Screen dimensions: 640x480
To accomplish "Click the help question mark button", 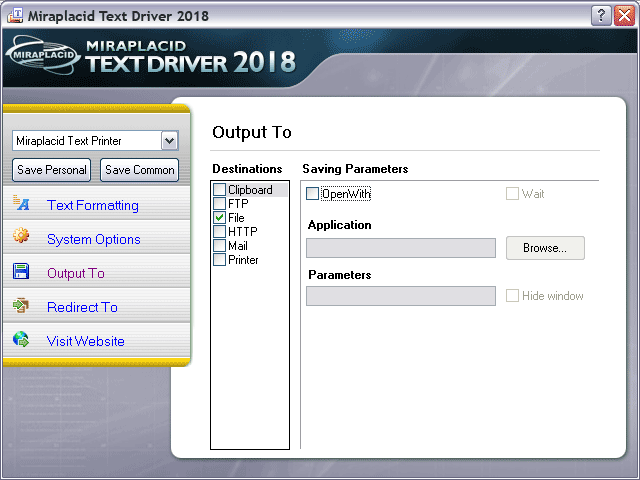I will (x=601, y=16).
